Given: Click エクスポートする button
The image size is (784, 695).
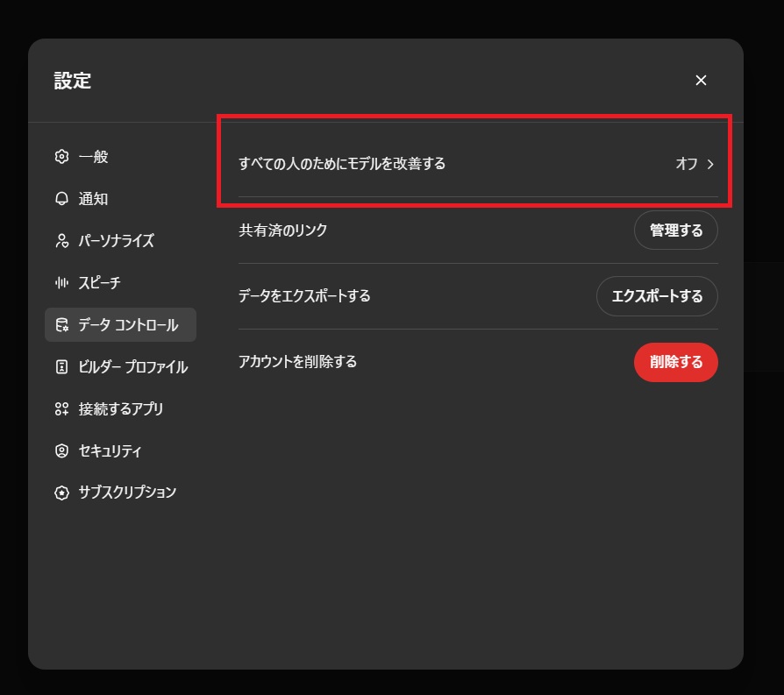Looking at the screenshot, I should (x=657, y=295).
